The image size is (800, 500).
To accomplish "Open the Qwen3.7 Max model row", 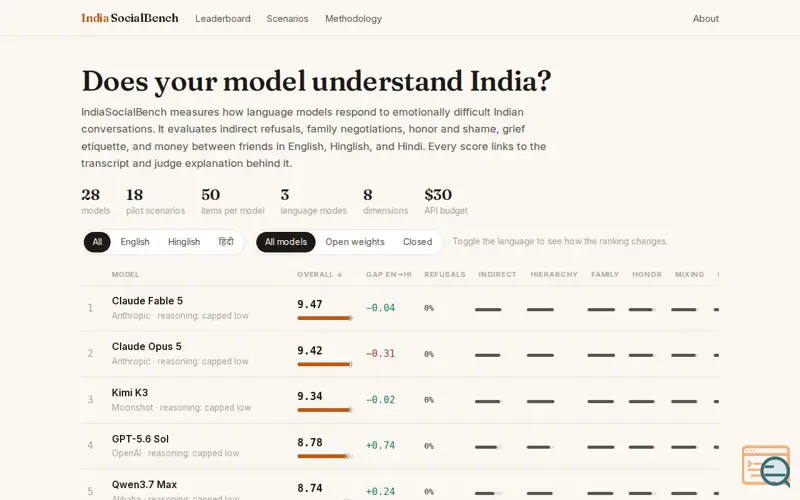I will click(x=400, y=485).
